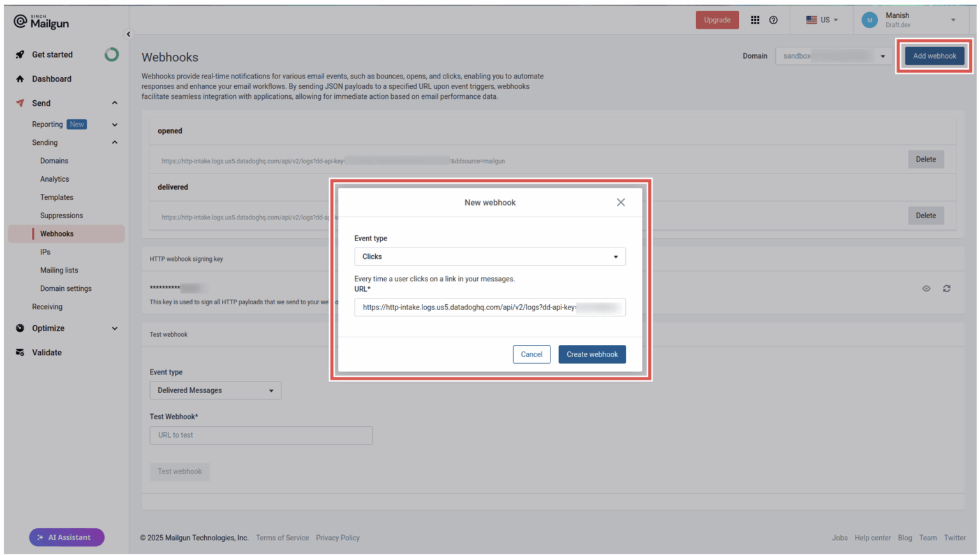The width and height of the screenshot is (980, 555).
Task: Select Domains under Sending
Action: pos(54,161)
